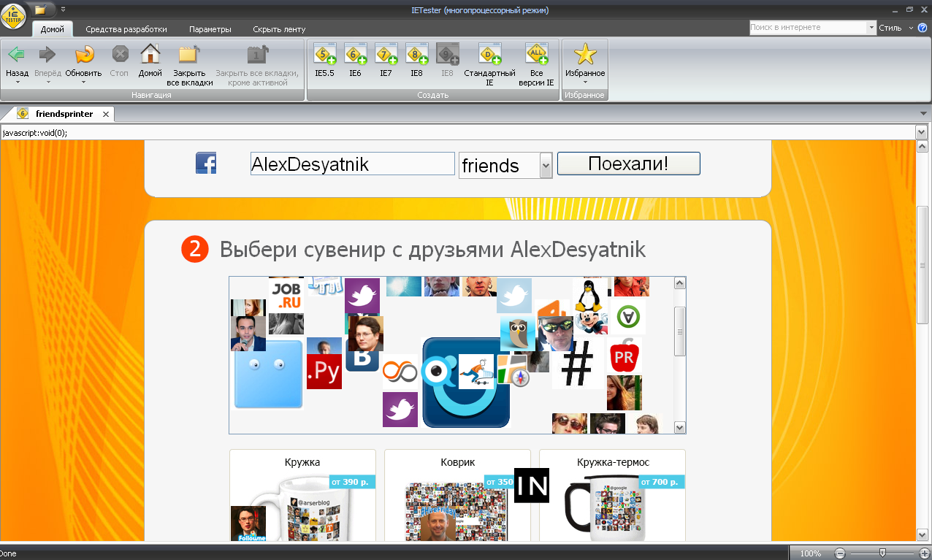The height and width of the screenshot is (560, 932).
Task: Click the Выбери сувенир с друзьями heading
Action: point(433,250)
